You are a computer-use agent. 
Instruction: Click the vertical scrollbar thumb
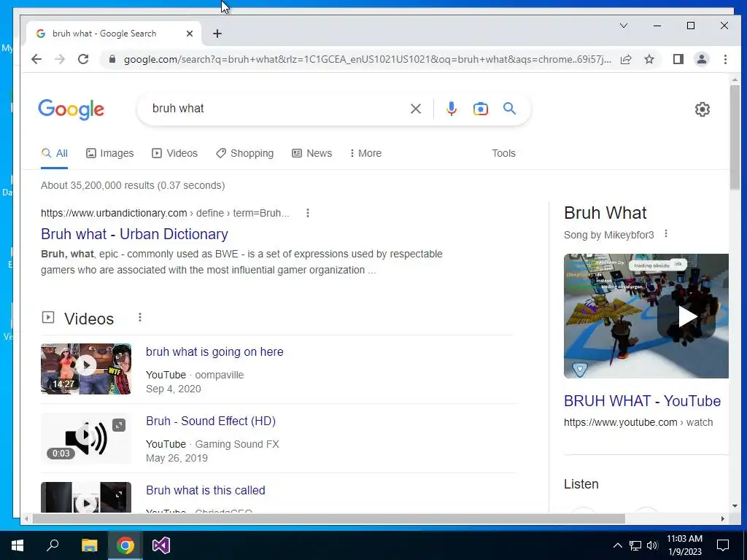(735, 137)
